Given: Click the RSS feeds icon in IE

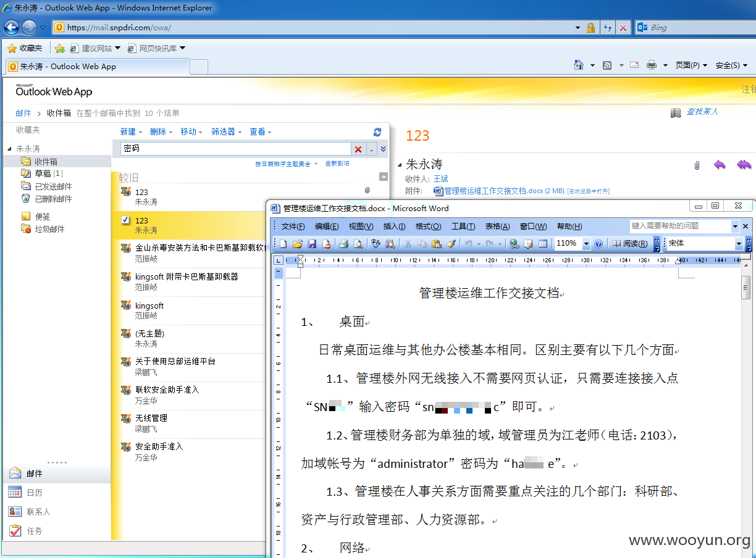Looking at the screenshot, I should coord(607,65).
